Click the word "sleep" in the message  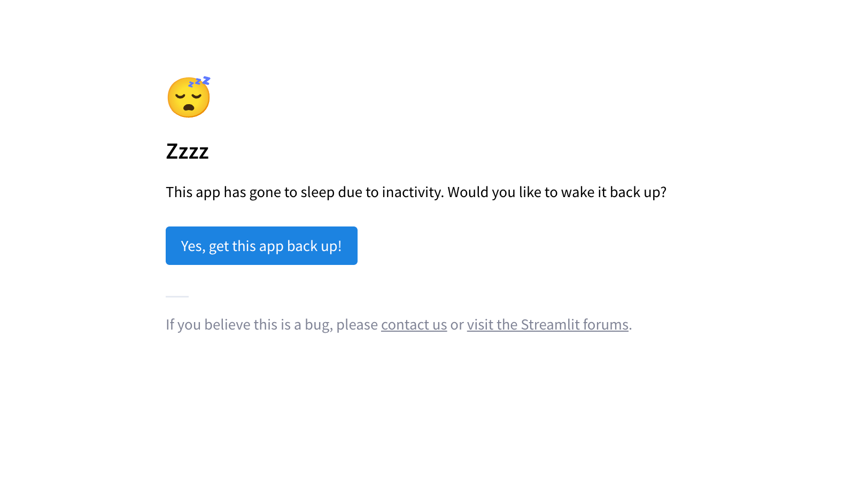pyautogui.click(x=317, y=192)
